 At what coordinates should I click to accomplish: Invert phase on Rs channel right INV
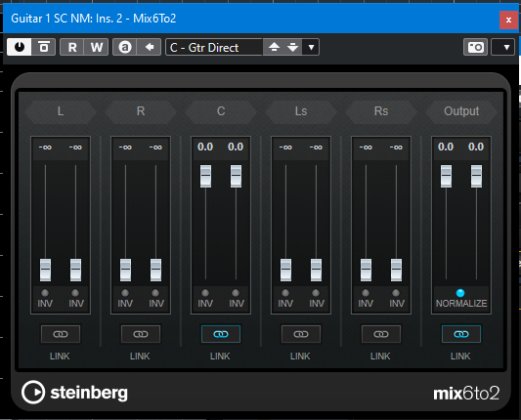pyautogui.click(x=396, y=293)
